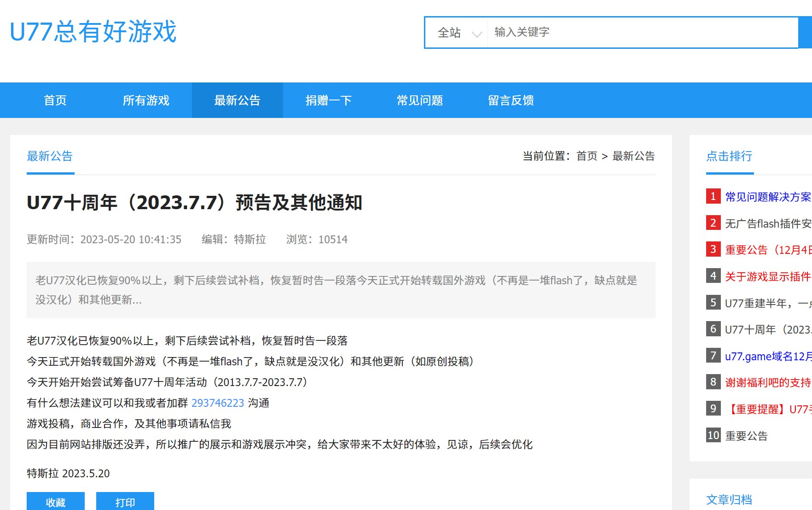
Task: Click the gray rank badge number 6
Action: click(713, 329)
